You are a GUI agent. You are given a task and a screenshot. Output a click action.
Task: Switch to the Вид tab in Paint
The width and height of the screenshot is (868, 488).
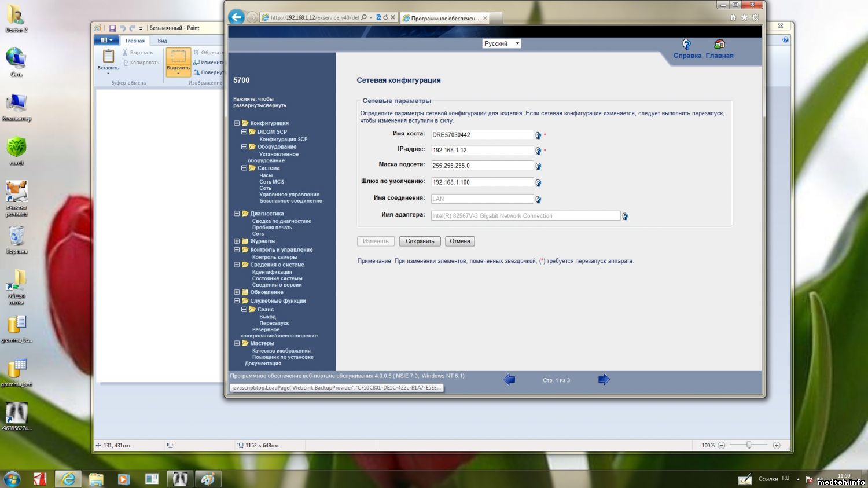[x=163, y=41]
